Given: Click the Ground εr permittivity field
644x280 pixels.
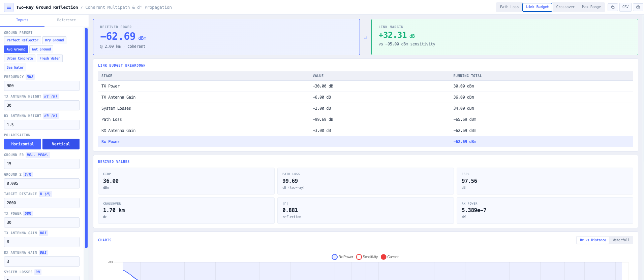Looking at the screenshot, I should click(42, 164).
